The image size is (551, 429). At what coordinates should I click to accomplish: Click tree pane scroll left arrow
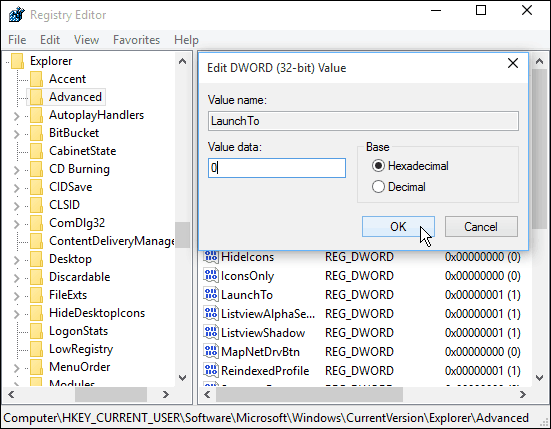(x=11, y=395)
